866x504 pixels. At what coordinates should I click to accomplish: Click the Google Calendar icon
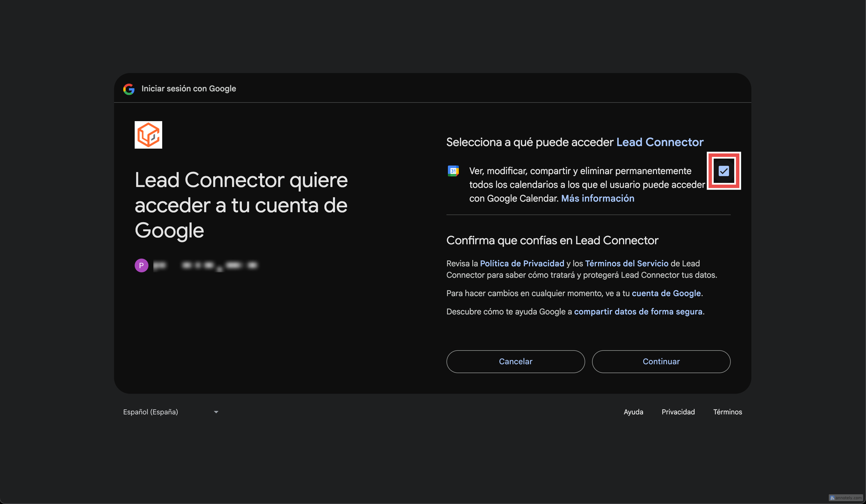(453, 171)
